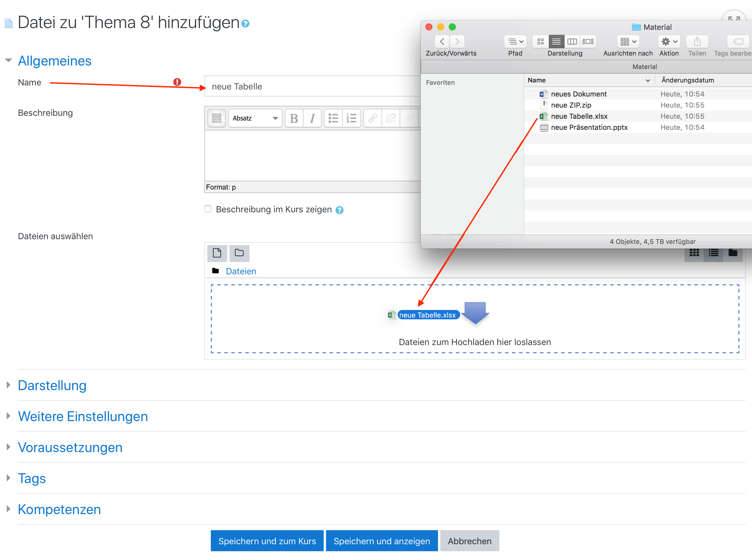Click the Name text field
752x560 pixels.
[x=312, y=87]
